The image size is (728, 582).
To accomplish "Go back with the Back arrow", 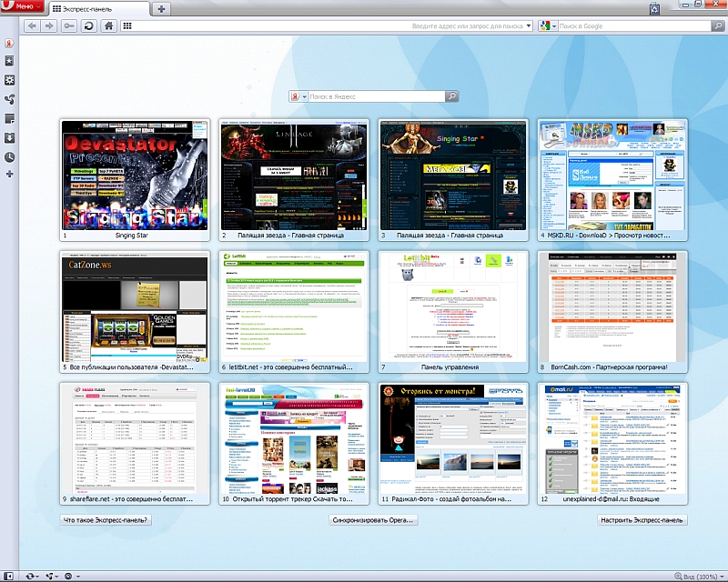I will coord(32,25).
